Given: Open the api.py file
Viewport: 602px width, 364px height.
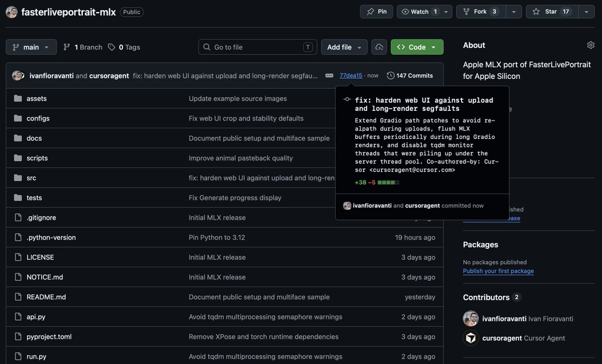Looking at the screenshot, I should [36, 317].
